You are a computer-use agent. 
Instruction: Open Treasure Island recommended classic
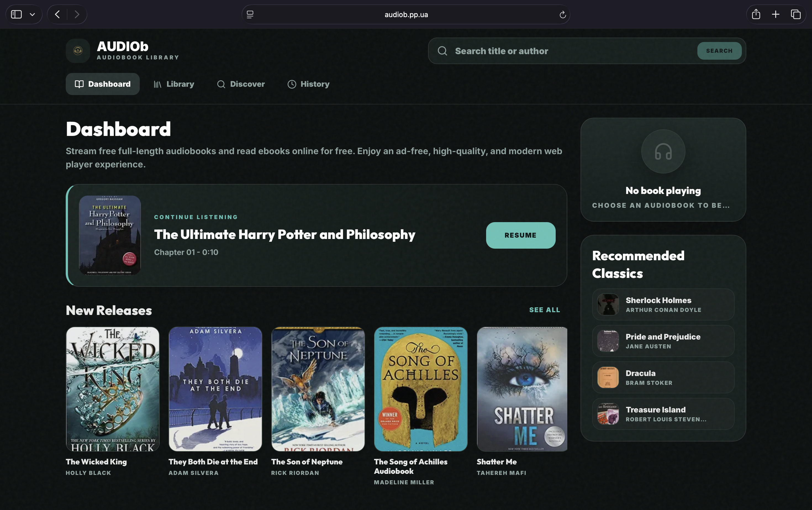coord(663,414)
